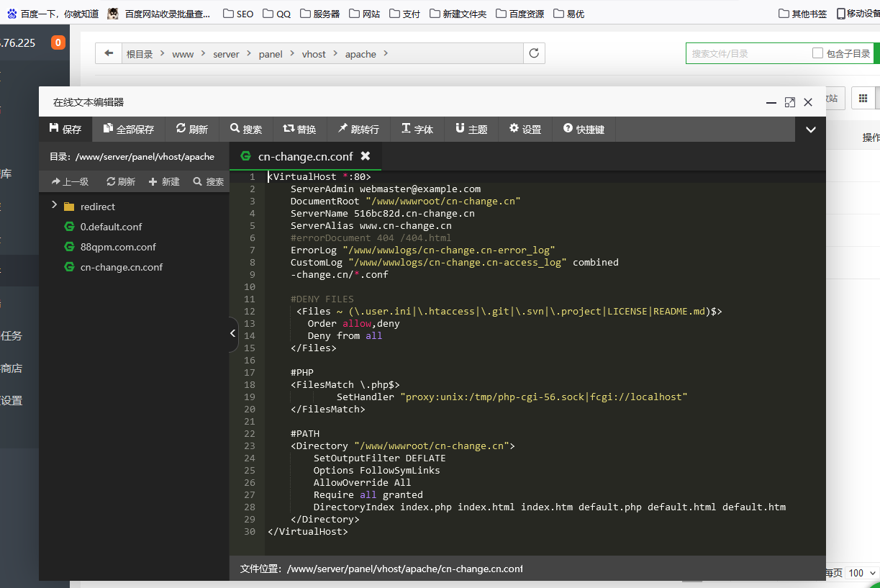Open the SEO bookmark folder

pyautogui.click(x=238, y=13)
